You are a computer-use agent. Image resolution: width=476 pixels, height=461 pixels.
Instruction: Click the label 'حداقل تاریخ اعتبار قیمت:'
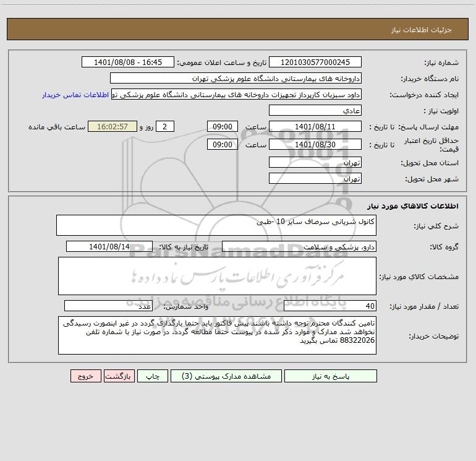pos(431,145)
